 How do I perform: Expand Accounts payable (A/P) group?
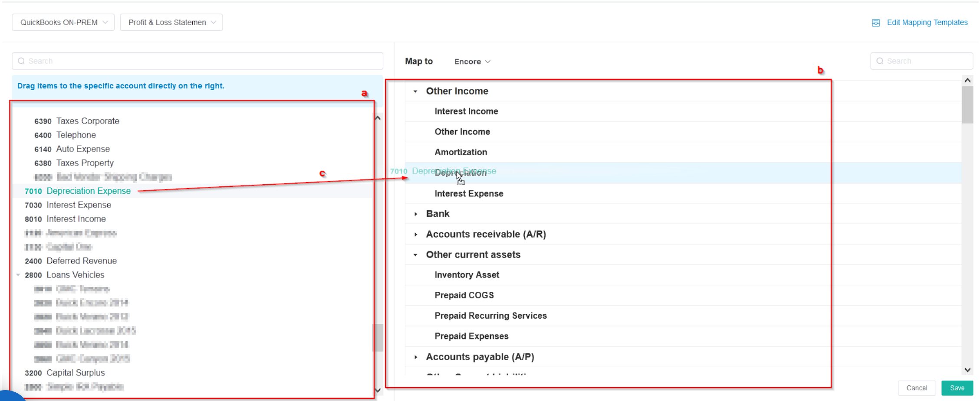click(x=415, y=357)
